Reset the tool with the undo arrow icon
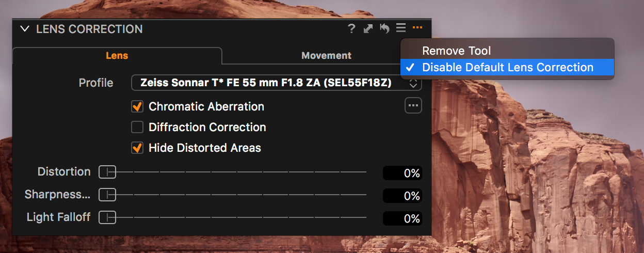This screenshot has width=644, height=253. [384, 28]
